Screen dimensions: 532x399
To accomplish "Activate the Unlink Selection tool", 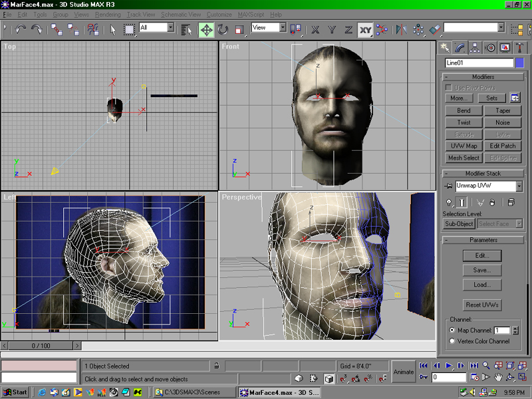I will [x=73, y=29].
